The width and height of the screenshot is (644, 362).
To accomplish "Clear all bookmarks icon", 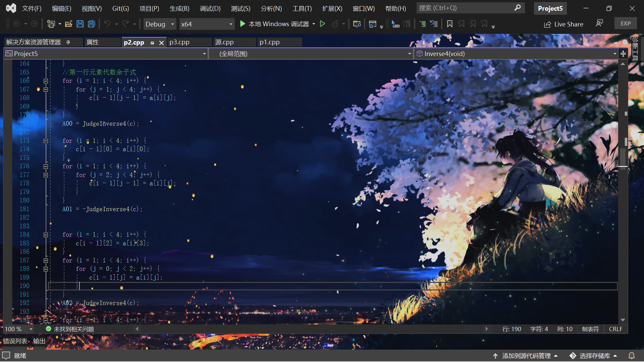I will (x=484, y=24).
